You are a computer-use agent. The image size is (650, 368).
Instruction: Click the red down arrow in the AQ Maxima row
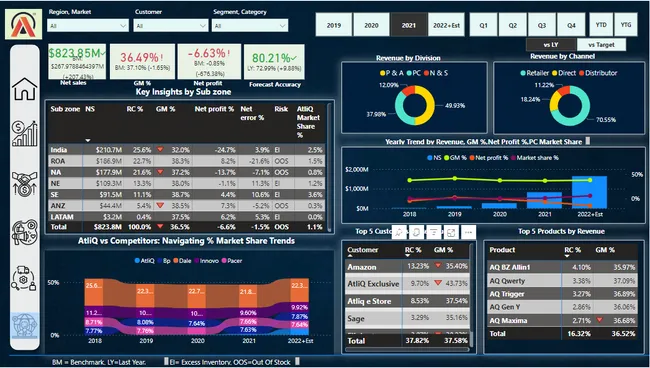click(599, 320)
